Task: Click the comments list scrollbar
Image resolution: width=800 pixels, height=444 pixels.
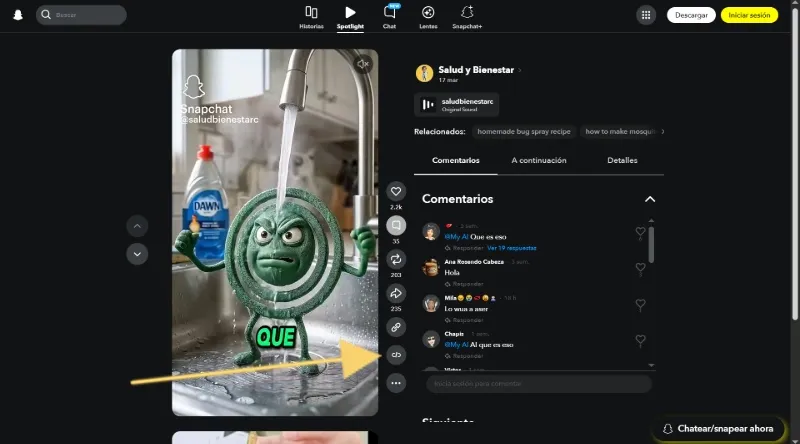Action: point(651,244)
